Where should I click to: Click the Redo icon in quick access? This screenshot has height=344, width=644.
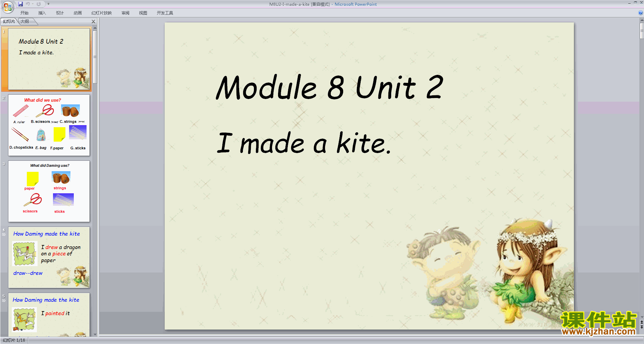click(x=39, y=4)
